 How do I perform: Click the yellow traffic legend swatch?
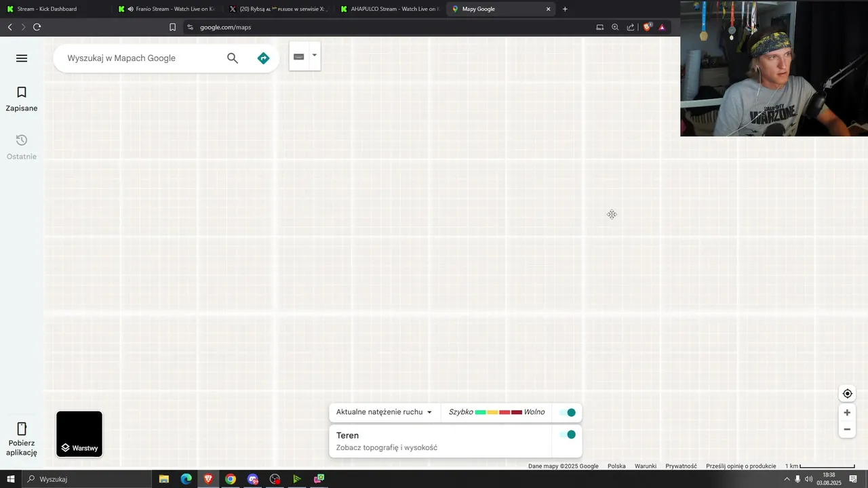pyautogui.click(x=492, y=412)
